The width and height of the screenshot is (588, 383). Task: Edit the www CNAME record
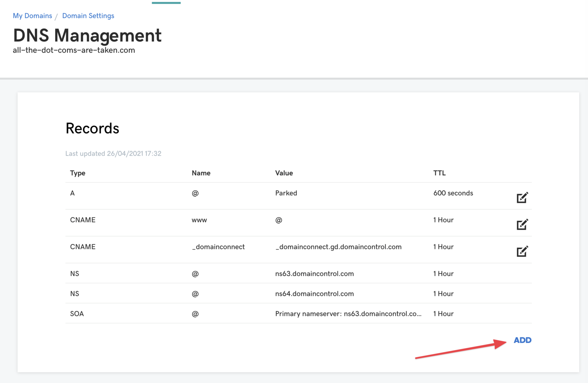(522, 225)
